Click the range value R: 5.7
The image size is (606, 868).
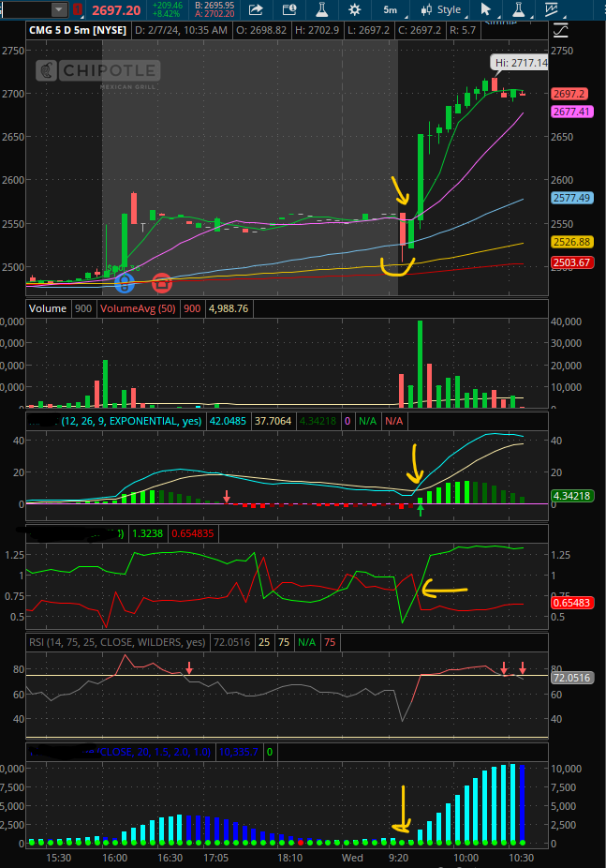click(x=463, y=30)
